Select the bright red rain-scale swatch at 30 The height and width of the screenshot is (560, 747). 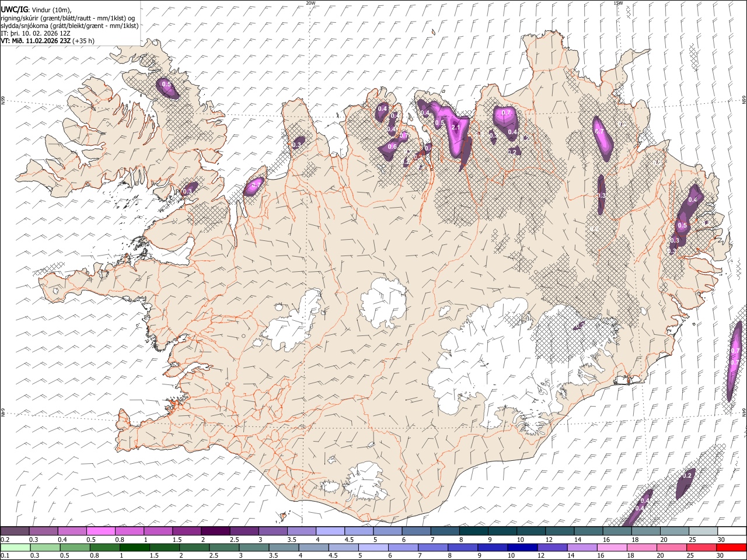[x=731, y=547]
